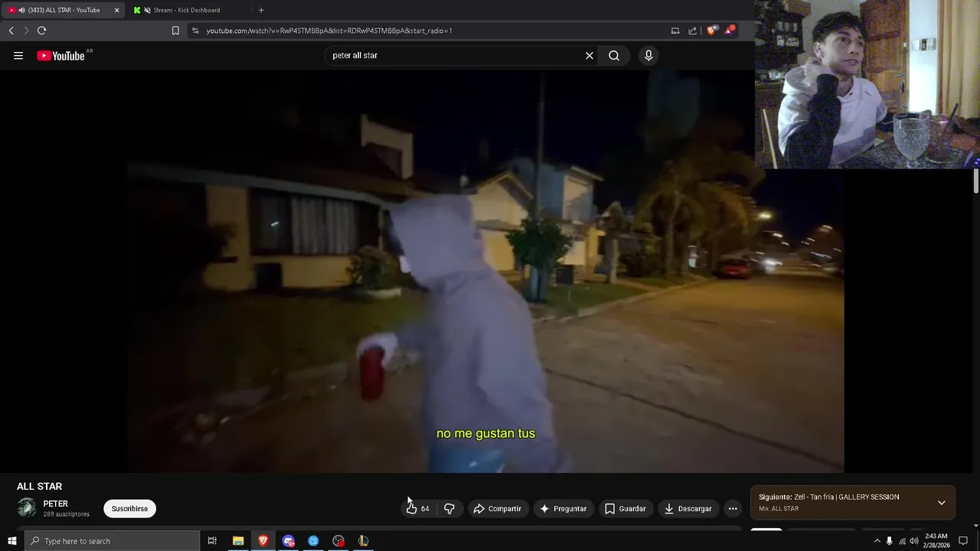Open Brave Rewards triangle icon
The image size is (980, 551).
coord(729,31)
